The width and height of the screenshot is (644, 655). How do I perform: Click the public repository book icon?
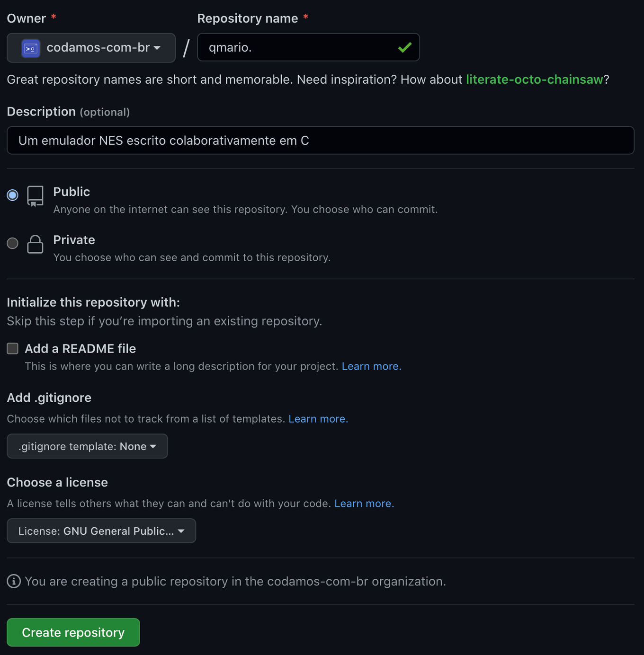click(x=35, y=196)
